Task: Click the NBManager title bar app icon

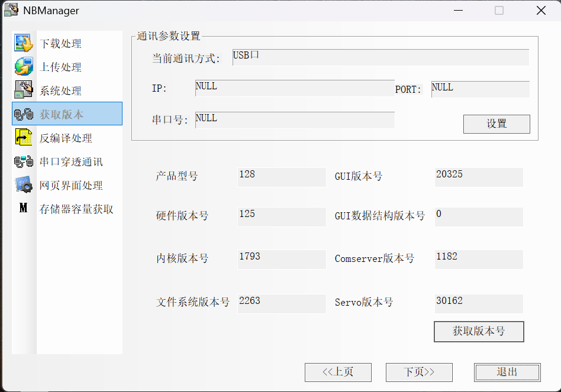Action: click(x=11, y=10)
